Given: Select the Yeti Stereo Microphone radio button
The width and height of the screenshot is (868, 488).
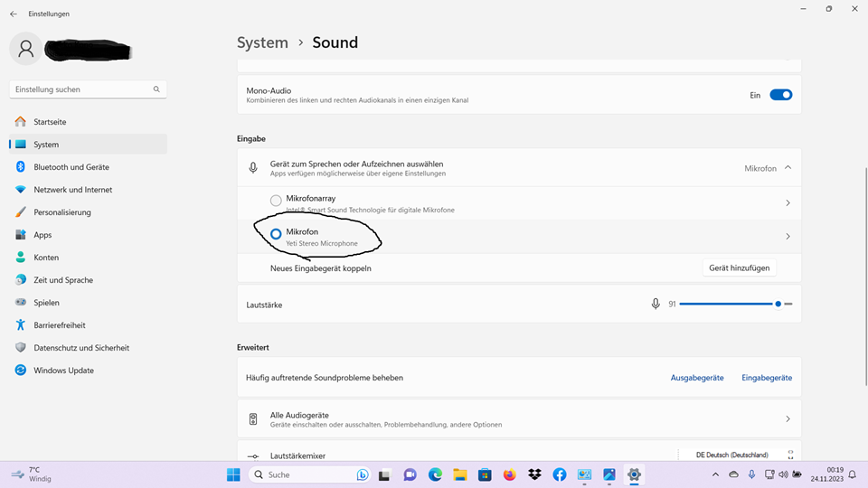Looking at the screenshot, I should [276, 234].
